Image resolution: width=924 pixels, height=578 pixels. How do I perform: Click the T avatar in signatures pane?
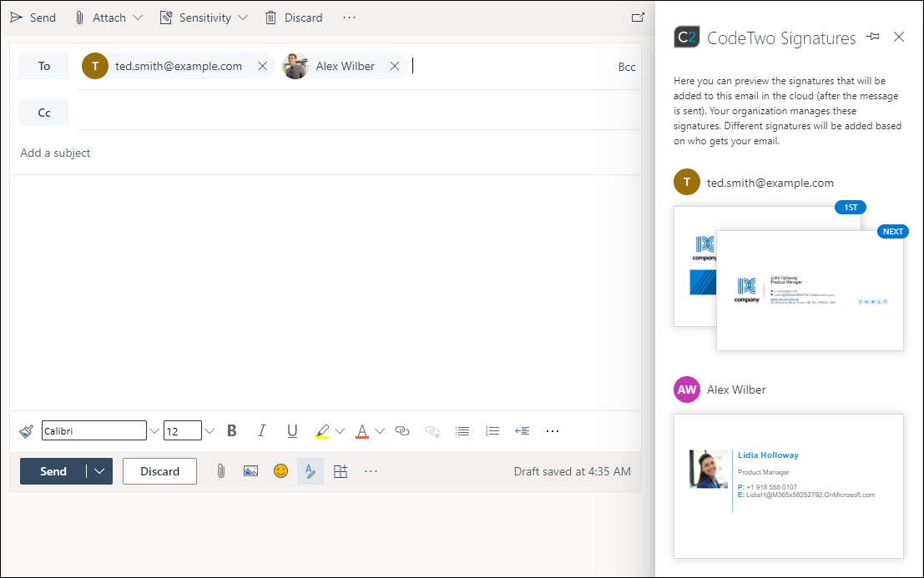[686, 182]
